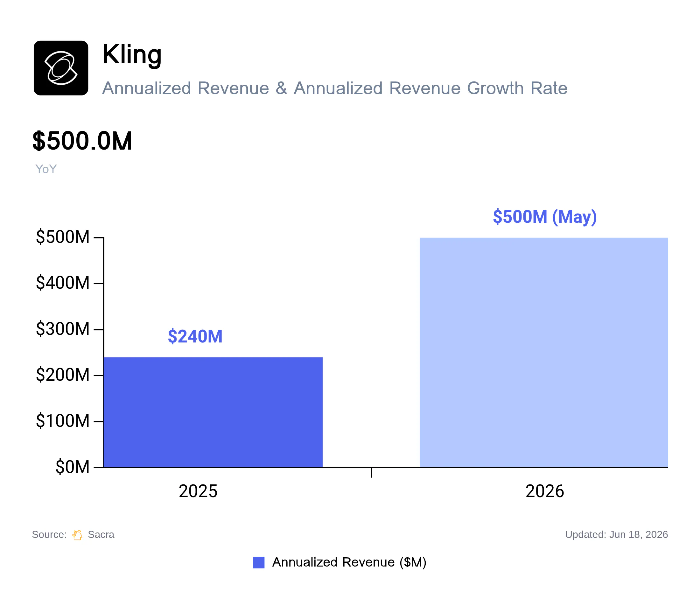Click the "$500M" y-axis label
The height and width of the screenshot is (599, 700).
(x=62, y=236)
